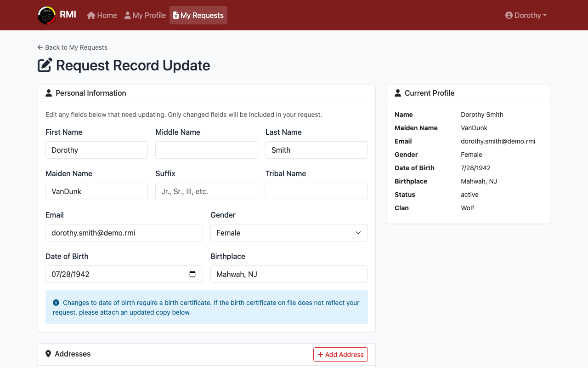Viewport: 588px width, 368px height.
Task: Click the document icon beside My Requests
Action: click(175, 15)
